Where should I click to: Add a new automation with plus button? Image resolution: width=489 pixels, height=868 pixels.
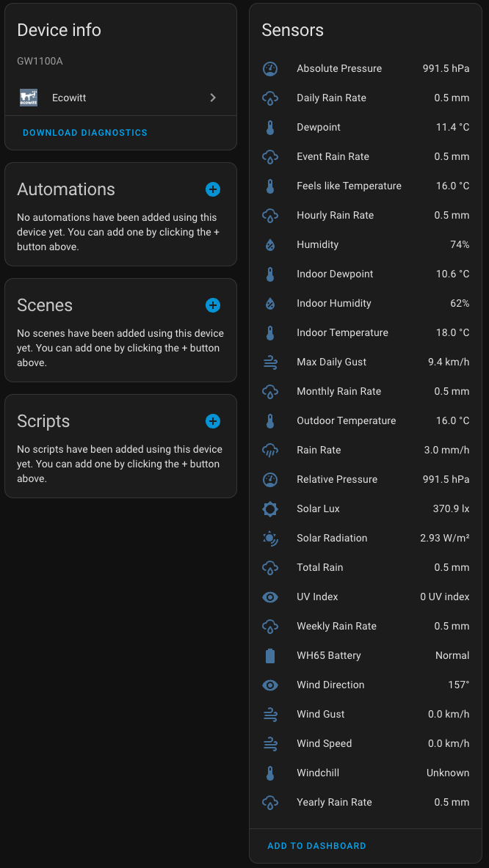212,189
